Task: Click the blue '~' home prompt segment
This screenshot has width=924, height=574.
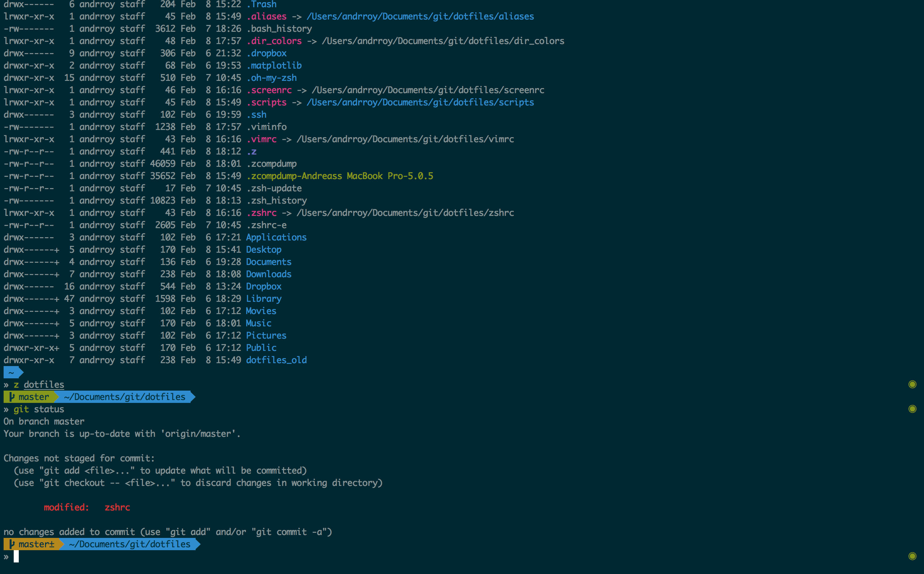Action: point(12,373)
